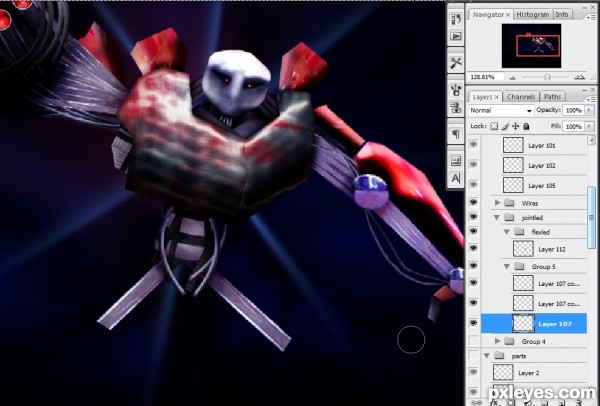This screenshot has width=600, height=406.
Task: Click the Fill 100% field
Action: [x=573, y=126]
